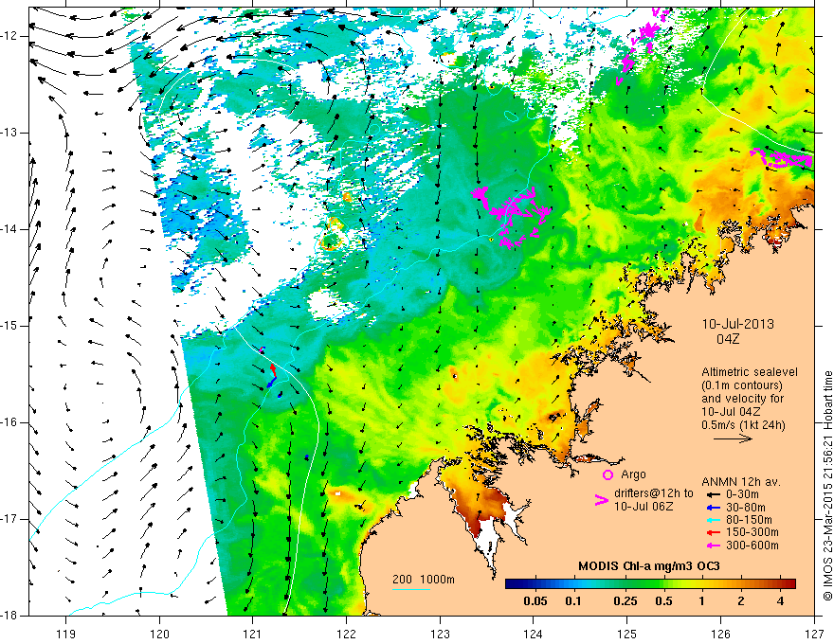This screenshot has height=644, width=834.
Task: Click the blue 30-80m arrow legend symbol
Action: tap(712, 508)
